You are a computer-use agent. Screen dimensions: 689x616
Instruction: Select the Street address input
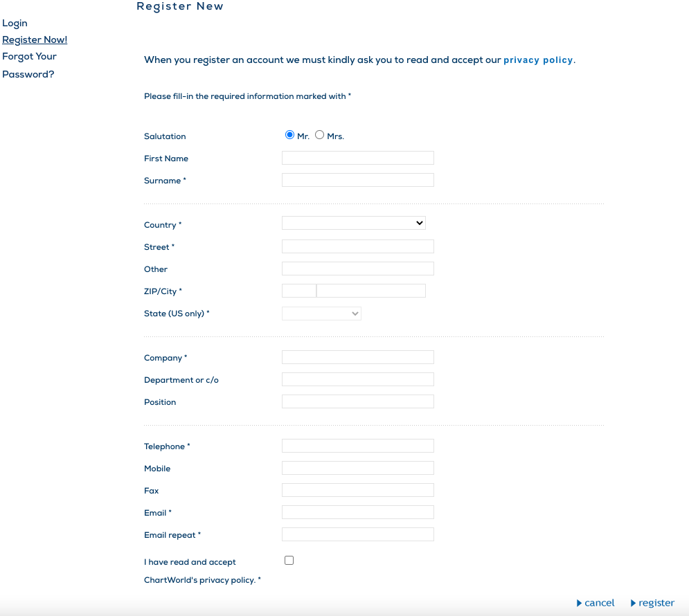click(357, 246)
